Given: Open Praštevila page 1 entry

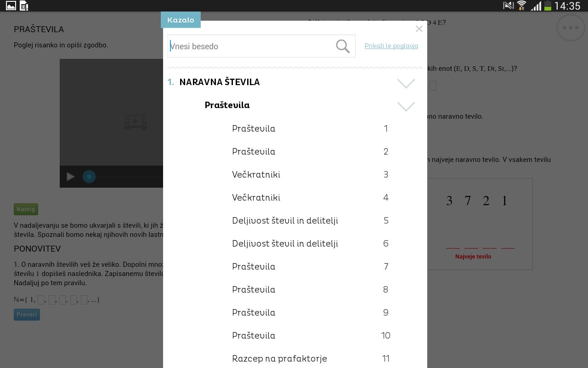Looking at the screenshot, I should pyautogui.click(x=254, y=128).
